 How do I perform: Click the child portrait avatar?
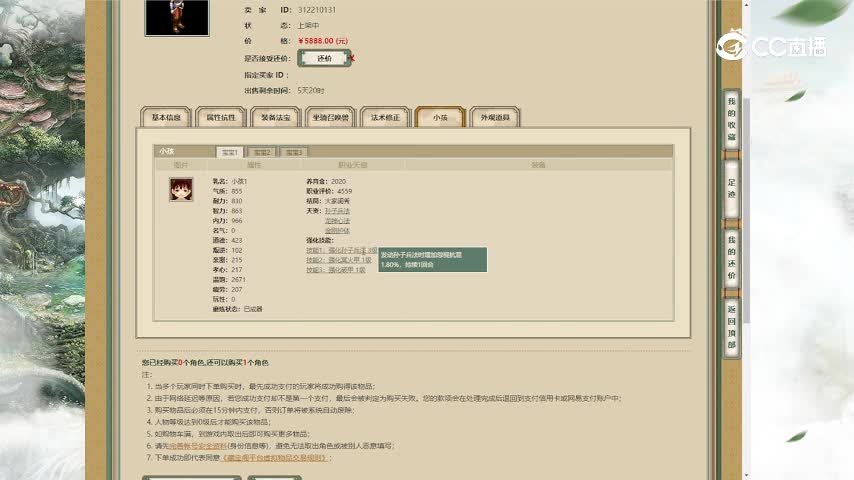click(x=181, y=190)
